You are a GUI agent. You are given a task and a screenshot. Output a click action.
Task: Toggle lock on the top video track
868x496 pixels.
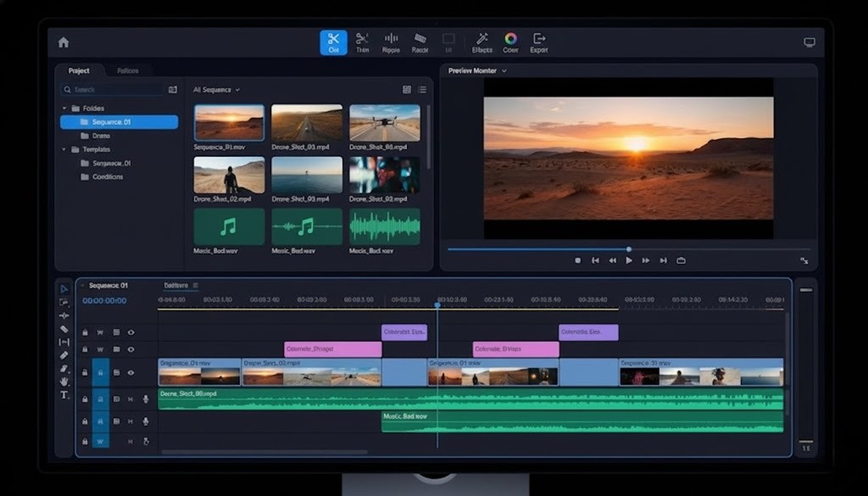(85, 332)
